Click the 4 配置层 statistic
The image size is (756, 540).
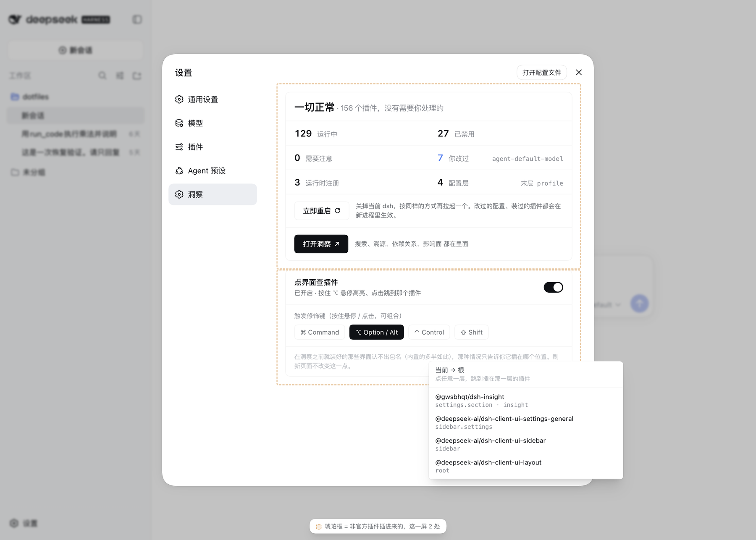click(453, 183)
